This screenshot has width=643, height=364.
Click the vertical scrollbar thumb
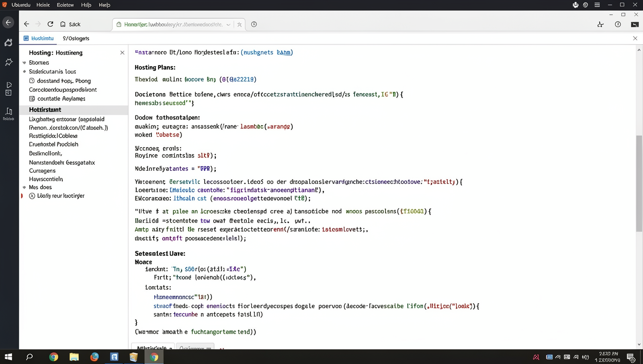click(x=639, y=183)
